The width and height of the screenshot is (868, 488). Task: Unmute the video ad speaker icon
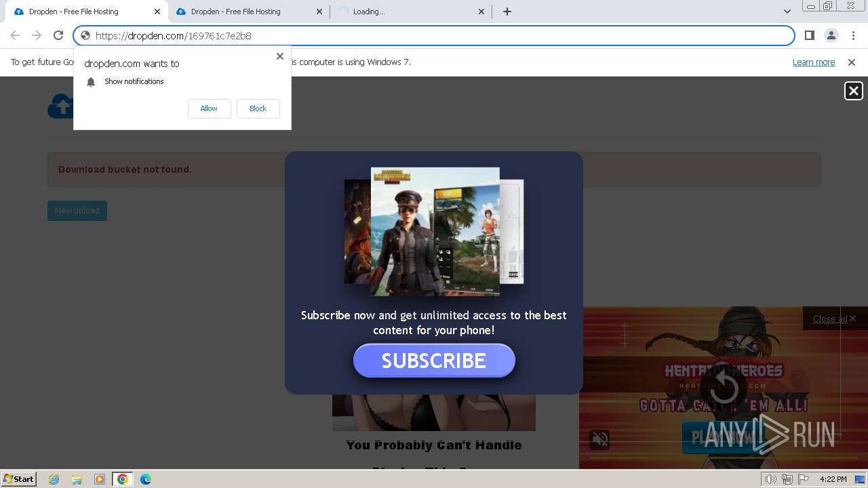point(600,439)
